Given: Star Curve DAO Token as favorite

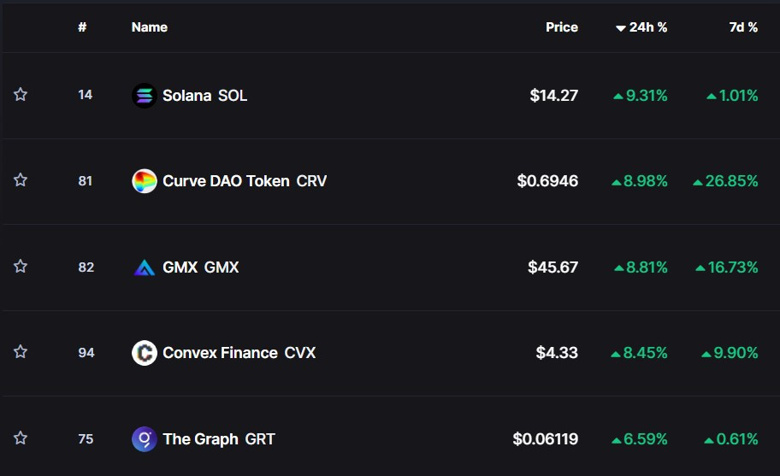Looking at the screenshot, I should [20, 181].
